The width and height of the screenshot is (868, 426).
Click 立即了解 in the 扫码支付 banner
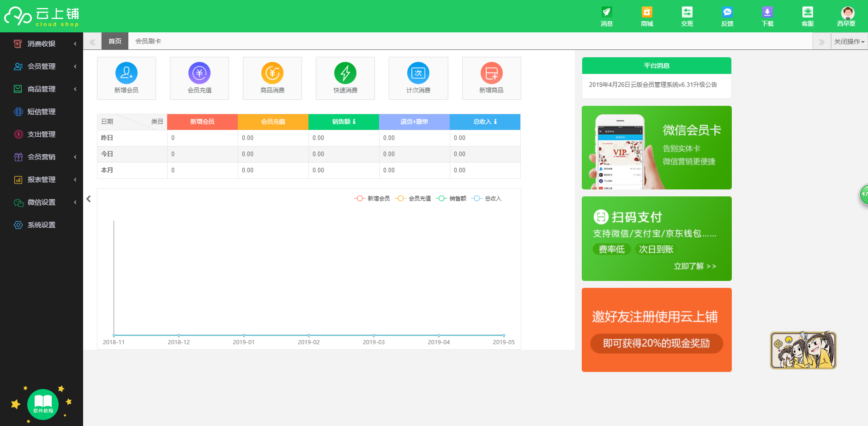pos(695,266)
